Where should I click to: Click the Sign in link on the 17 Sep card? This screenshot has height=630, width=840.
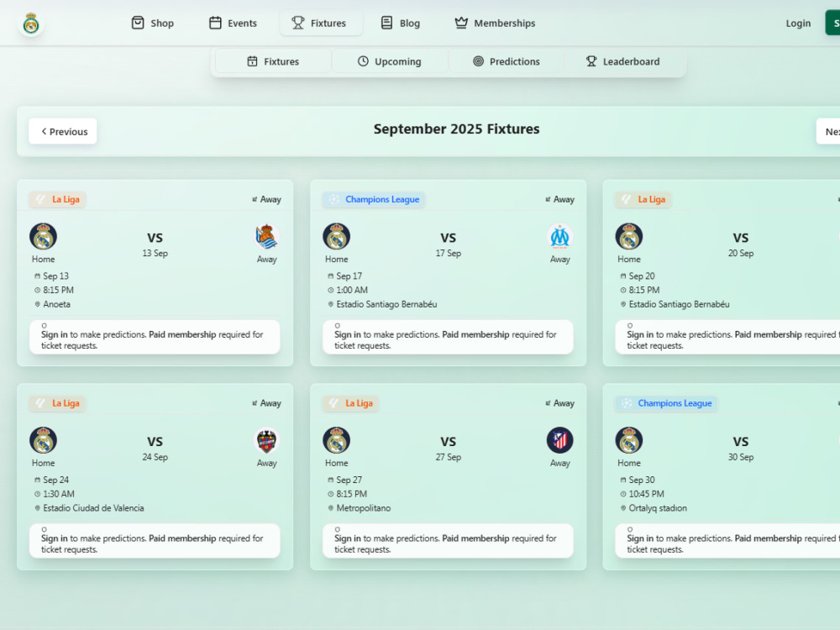click(x=348, y=334)
